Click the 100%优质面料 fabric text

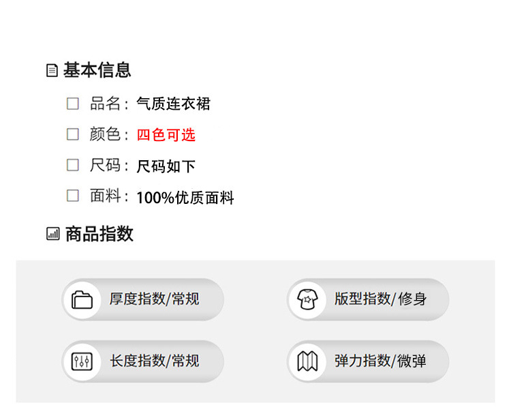(185, 198)
